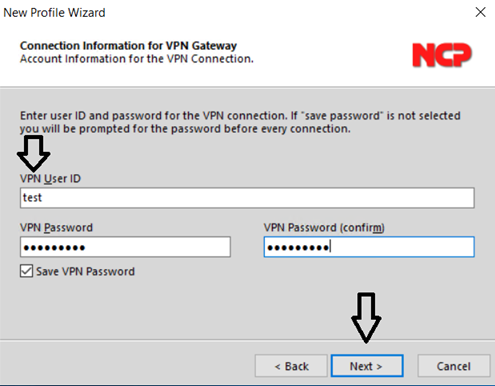
Task: Click the 'New Profile Wizard' title text
Action: point(54,13)
